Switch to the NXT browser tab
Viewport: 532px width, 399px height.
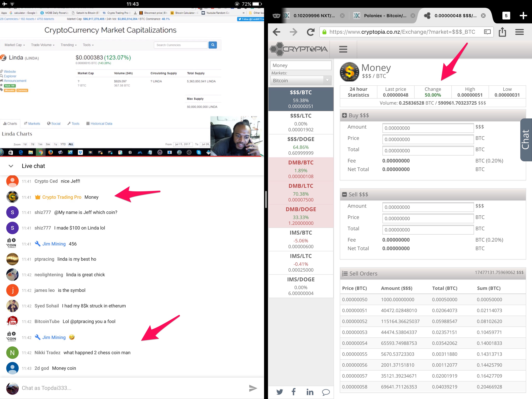314,16
